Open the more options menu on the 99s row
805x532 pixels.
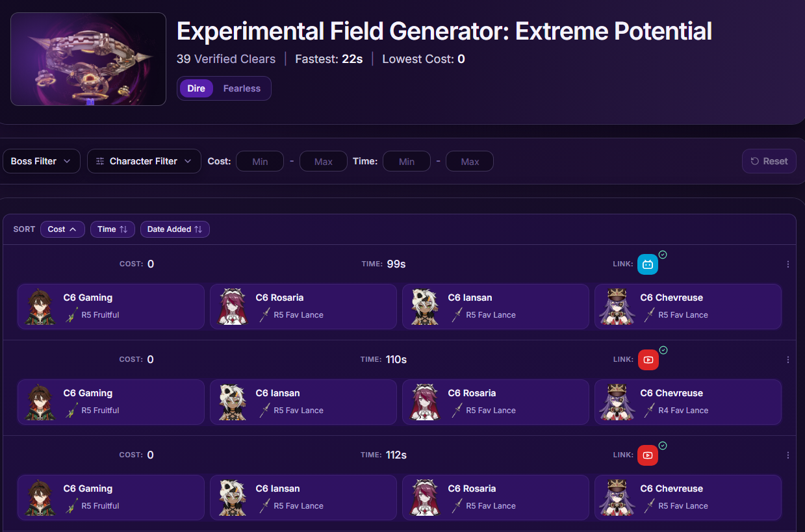tap(788, 264)
